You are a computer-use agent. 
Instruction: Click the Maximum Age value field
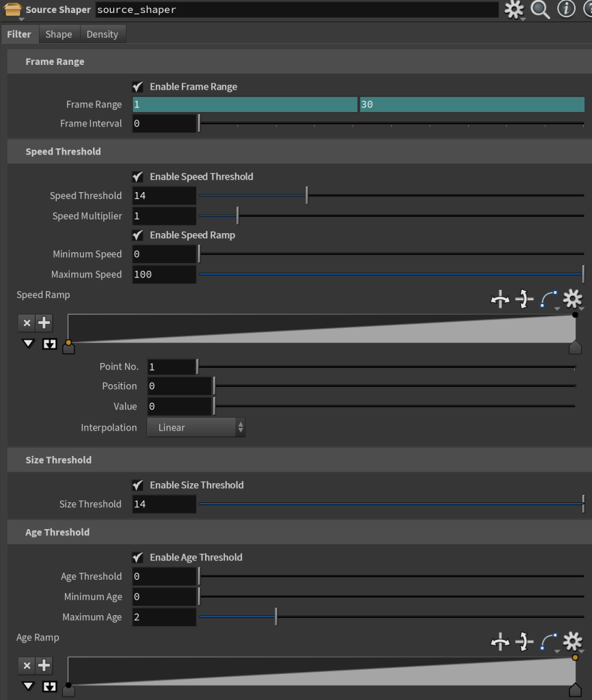164,617
